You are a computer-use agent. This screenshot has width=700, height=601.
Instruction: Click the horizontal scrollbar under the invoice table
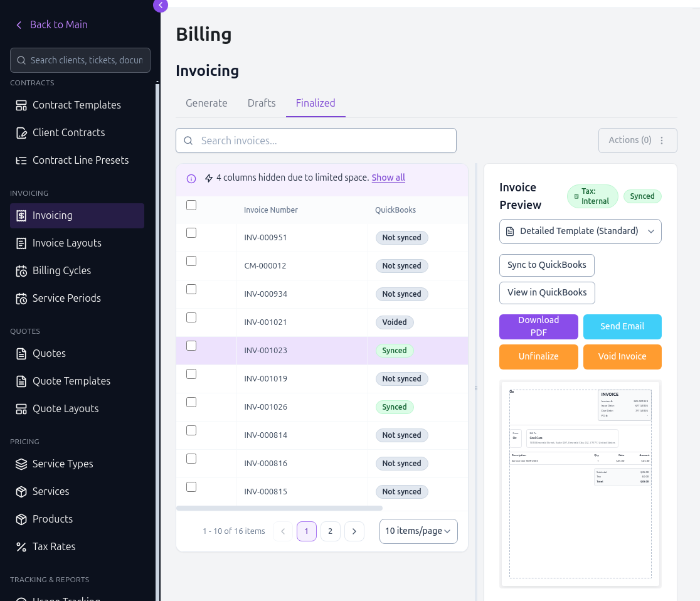click(280, 508)
